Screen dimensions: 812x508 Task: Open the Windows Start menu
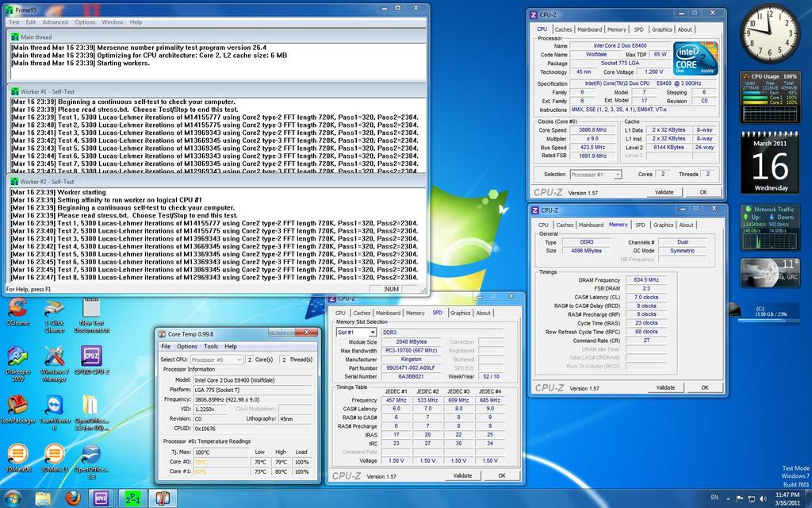click(x=11, y=498)
